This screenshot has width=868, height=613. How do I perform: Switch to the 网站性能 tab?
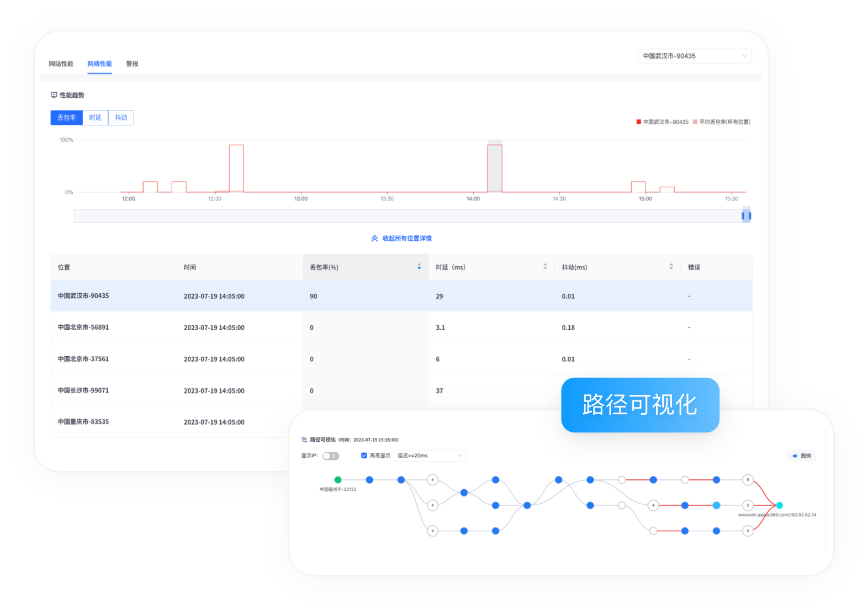pyautogui.click(x=61, y=64)
